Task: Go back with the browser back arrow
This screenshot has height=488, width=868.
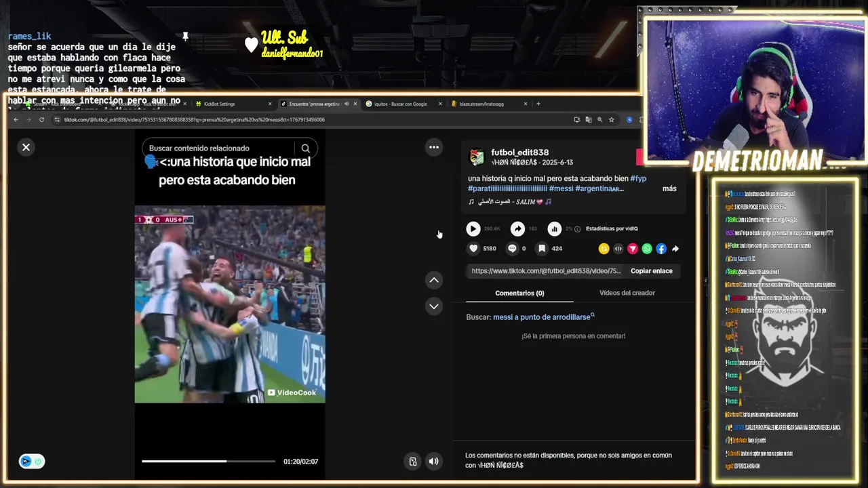Action: click(x=16, y=120)
